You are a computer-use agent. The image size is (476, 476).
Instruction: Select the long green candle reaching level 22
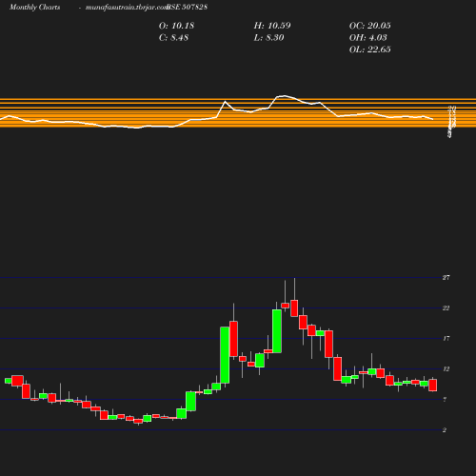(x=277, y=331)
